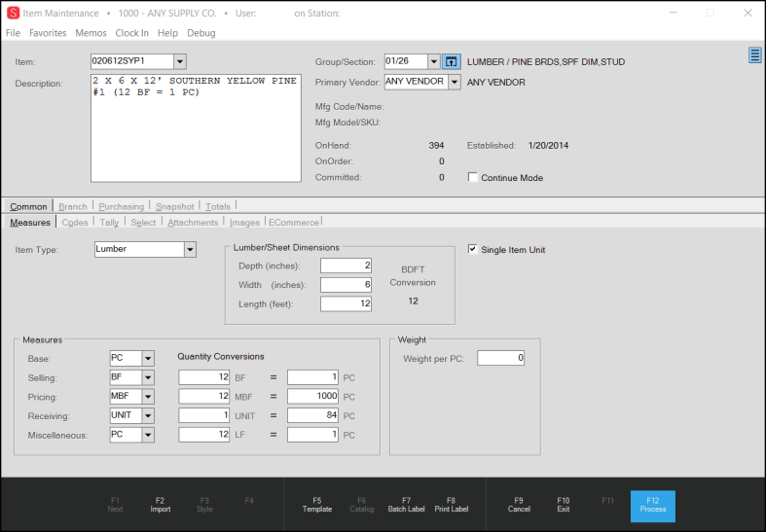Open the Debug menu
The width and height of the screenshot is (766, 532).
201,33
